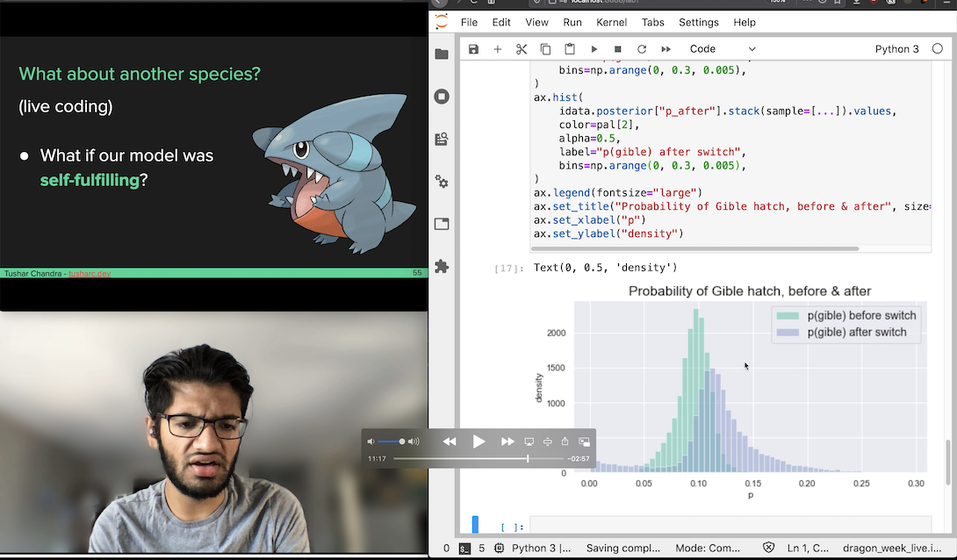Click 'dragon_week_live.i...' in status bar
Screen dimensions: 957x560
click(892, 548)
